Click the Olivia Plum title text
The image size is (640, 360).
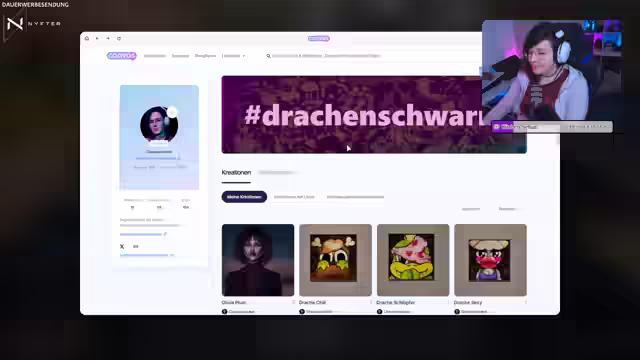(x=234, y=302)
